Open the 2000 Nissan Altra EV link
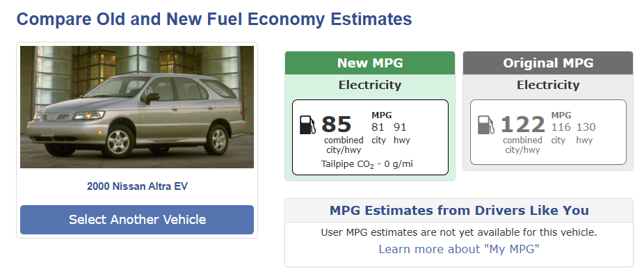 137,186
